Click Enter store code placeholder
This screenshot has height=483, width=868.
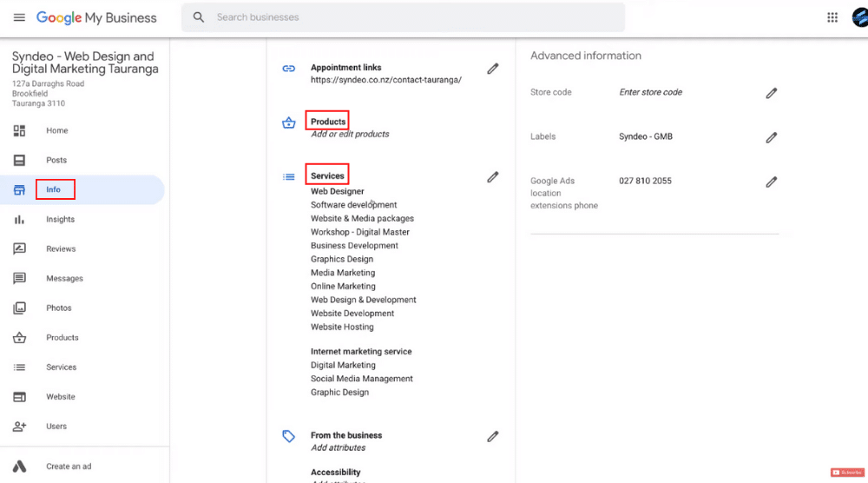(650, 92)
